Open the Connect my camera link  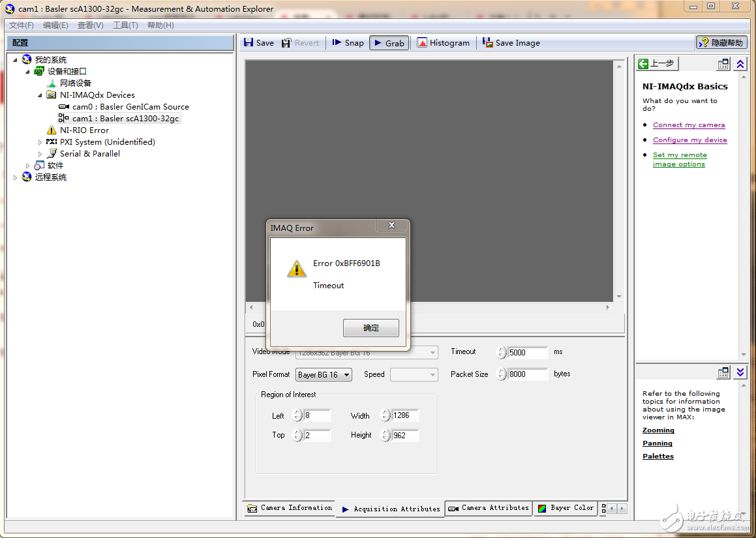coord(689,125)
